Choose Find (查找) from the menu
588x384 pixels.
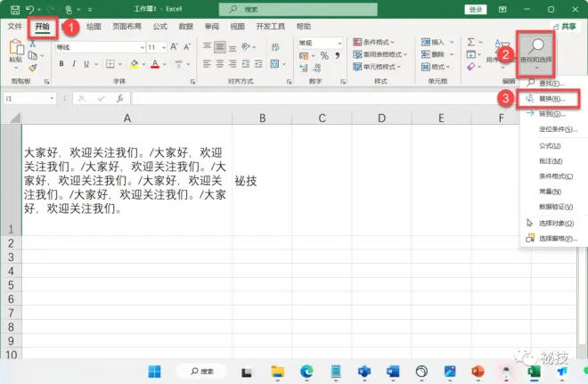(551, 83)
